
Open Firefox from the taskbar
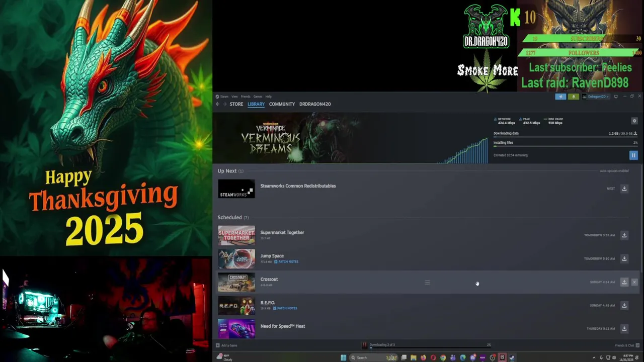pos(423,357)
